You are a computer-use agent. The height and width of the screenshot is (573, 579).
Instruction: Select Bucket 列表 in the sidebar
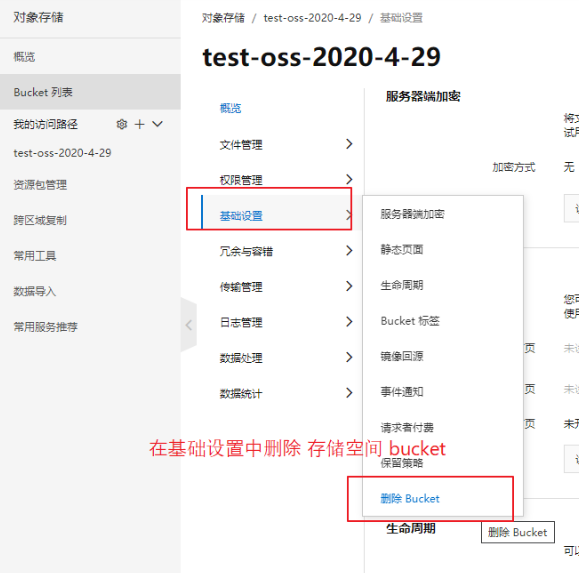90,92
